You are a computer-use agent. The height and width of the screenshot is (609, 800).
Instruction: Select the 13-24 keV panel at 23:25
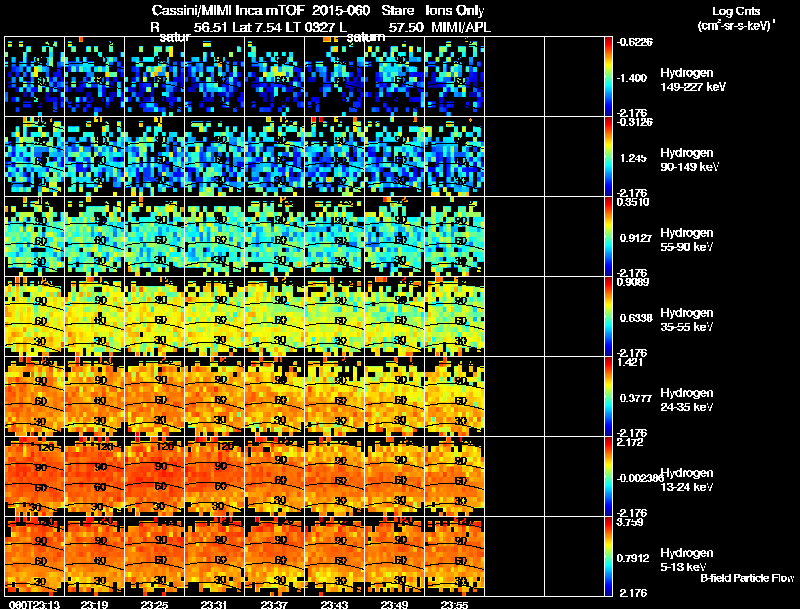coord(155,477)
